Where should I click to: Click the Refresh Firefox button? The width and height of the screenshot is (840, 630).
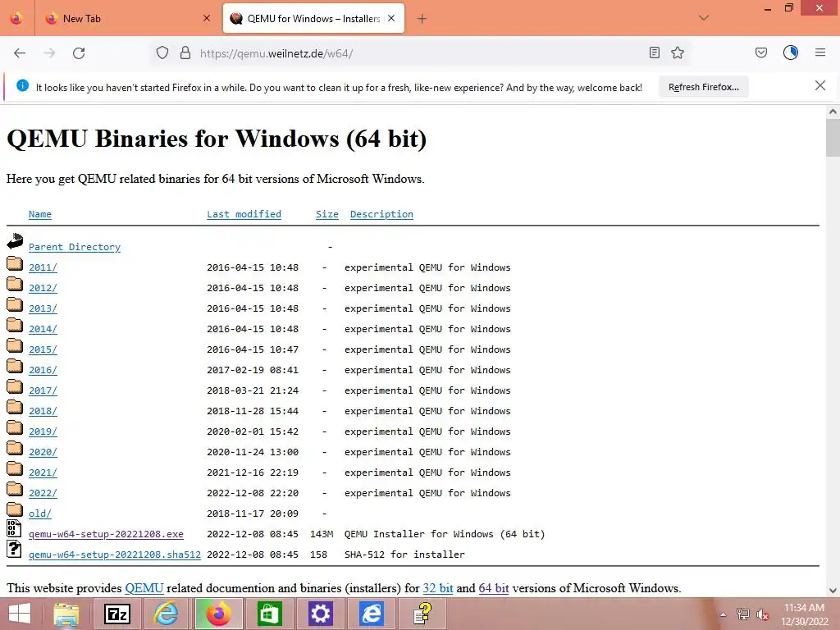point(703,87)
